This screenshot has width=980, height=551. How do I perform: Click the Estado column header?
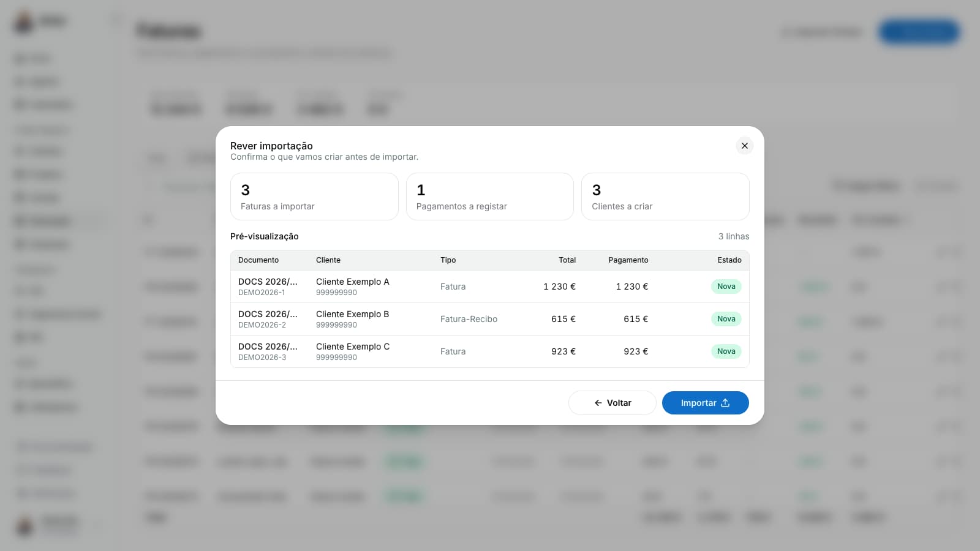pyautogui.click(x=729, y=260)
